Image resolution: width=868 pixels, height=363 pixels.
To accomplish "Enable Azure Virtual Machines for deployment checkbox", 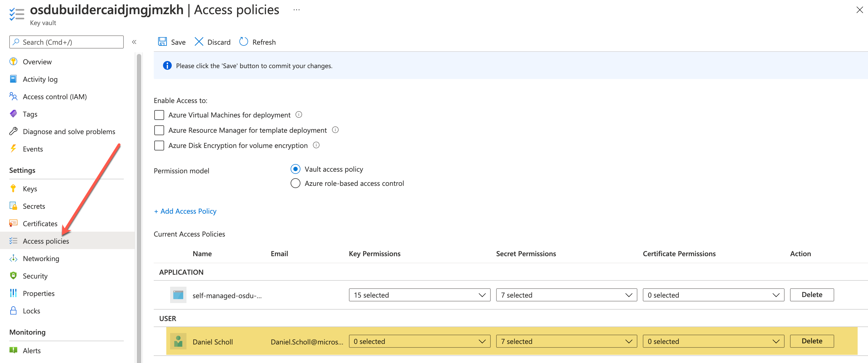I will click(x=159, y=115).
